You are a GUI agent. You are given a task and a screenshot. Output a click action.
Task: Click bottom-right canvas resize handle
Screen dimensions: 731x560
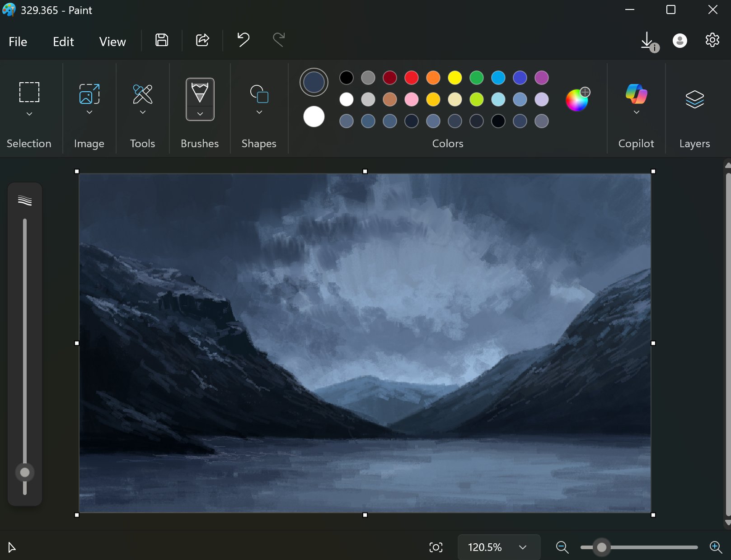point(653,515)
